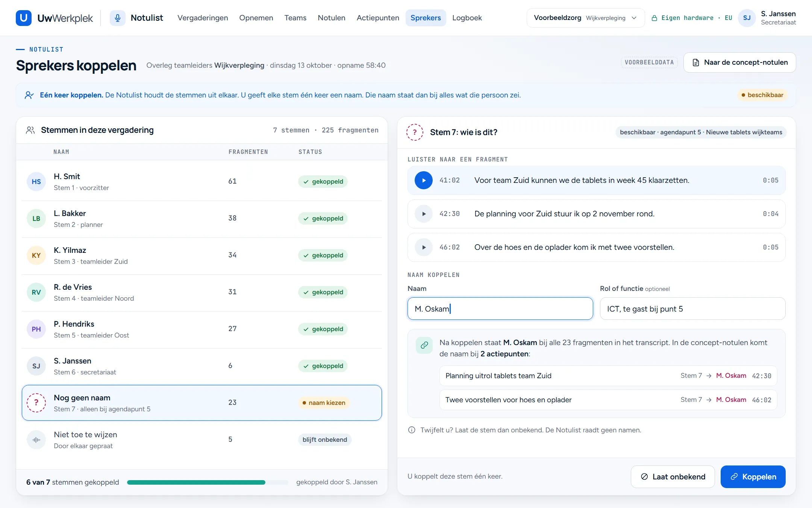Click the Rol of functie input field
812x508 pixels.
click(692, 309)
